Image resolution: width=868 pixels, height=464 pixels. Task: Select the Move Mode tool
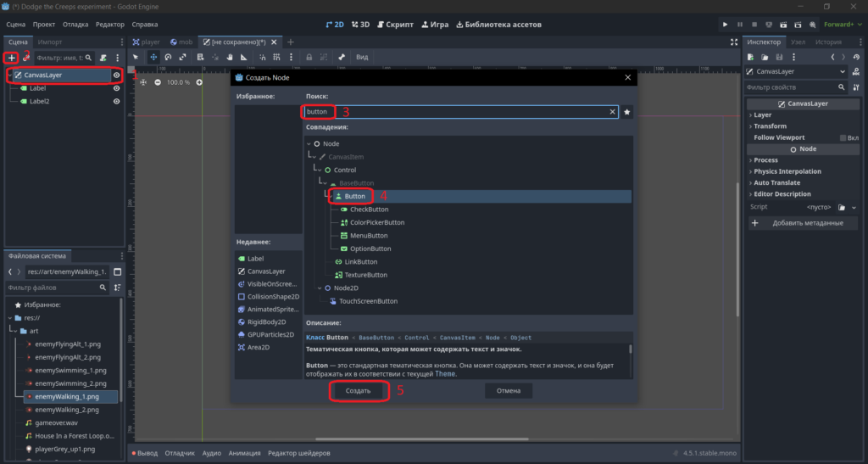click(153, 57)
